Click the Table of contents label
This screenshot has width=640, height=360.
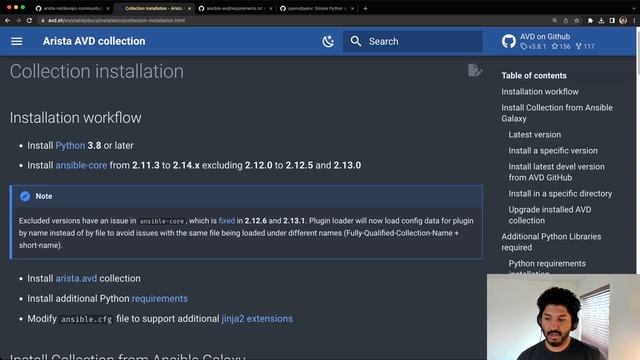click(x=534, y=76)
